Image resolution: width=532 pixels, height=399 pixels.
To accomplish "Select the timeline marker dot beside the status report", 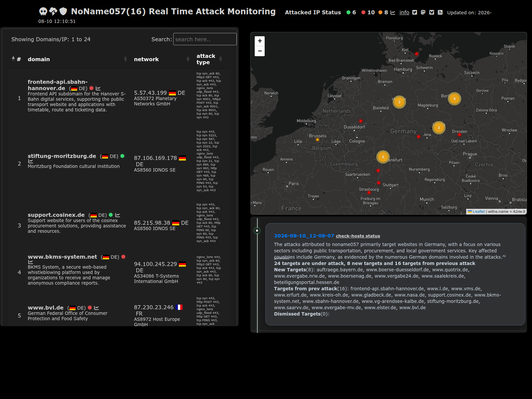I will pyautogui.click(x=257, y=230).
